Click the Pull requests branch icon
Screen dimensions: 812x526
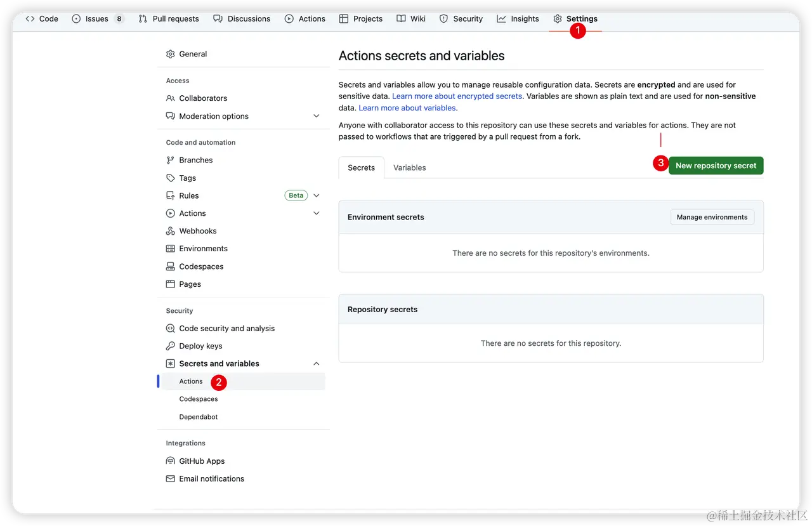pyautogui.click(x=143, y=19)
